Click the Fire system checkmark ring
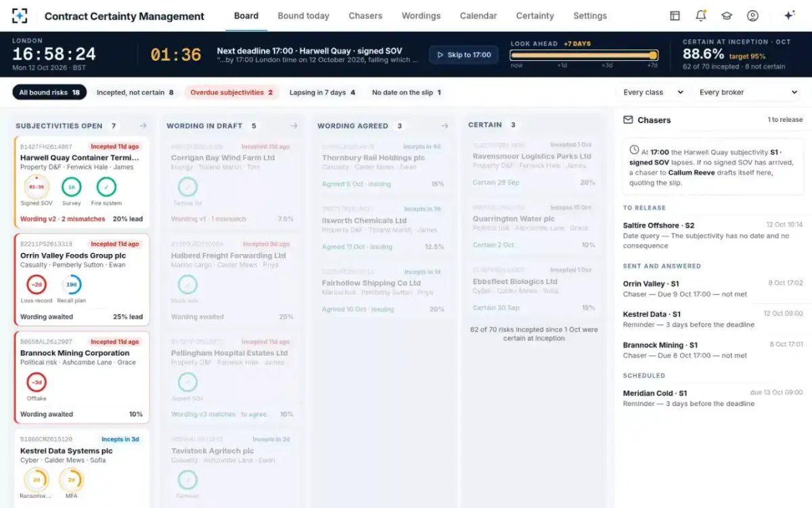This screenshot has height=508, width=812. click(x=106, y=187)
